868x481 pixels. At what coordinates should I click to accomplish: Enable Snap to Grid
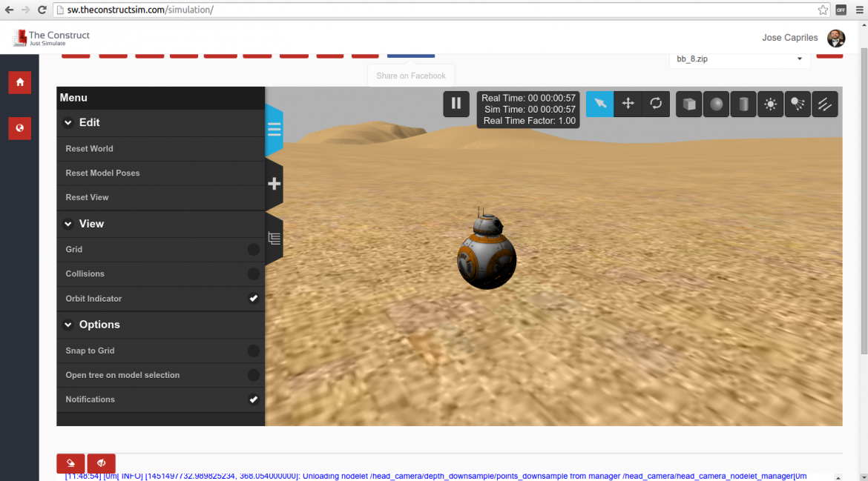coord(254,351)
